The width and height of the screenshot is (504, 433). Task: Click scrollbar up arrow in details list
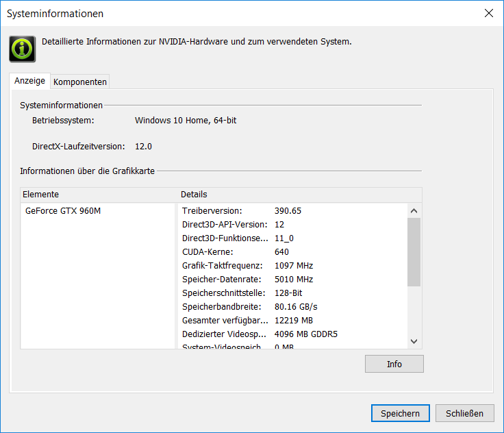[414, 211]
